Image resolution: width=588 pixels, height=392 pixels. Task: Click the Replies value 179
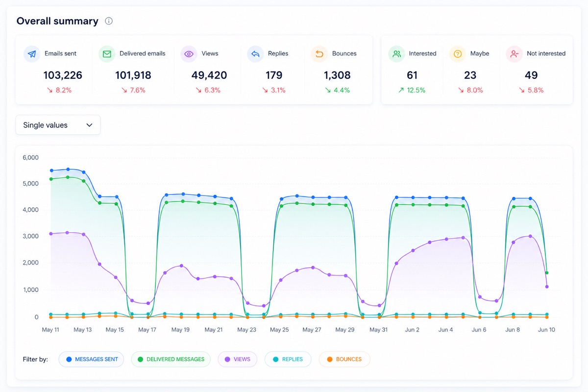tap(274, 75)
